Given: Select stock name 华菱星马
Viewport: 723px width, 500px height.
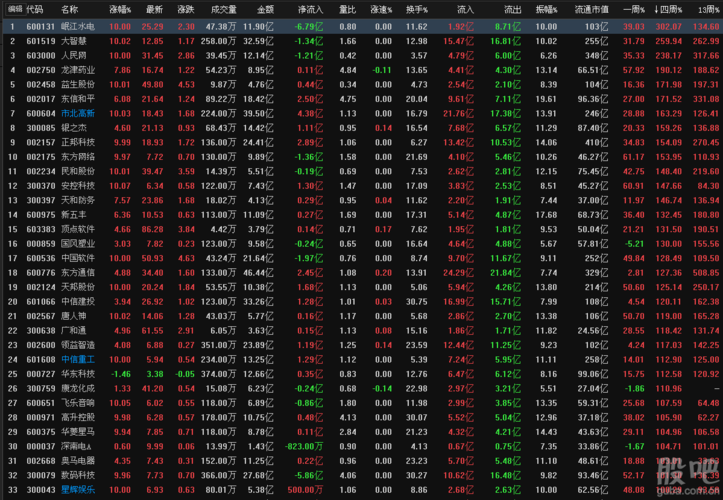Looking at the screenshot, I should click(x=78, y=432).
